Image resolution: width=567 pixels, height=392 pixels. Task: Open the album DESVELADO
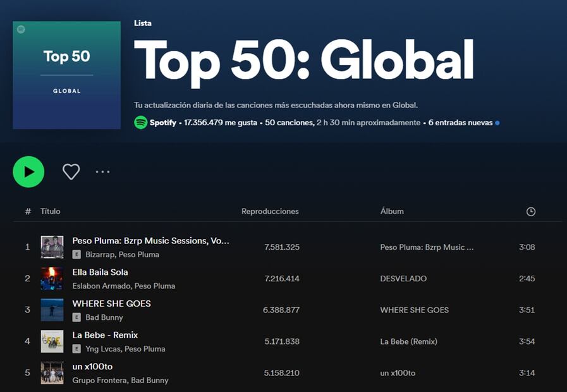point(405,278)
